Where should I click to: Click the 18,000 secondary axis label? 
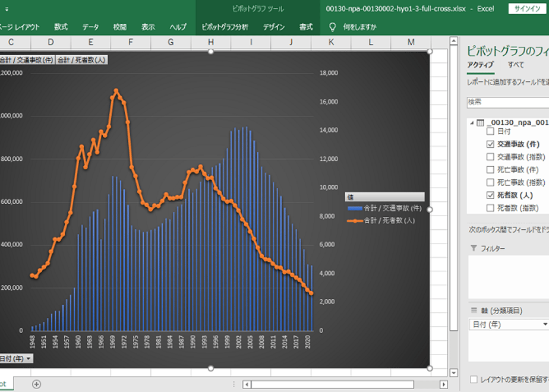pyautogui.click(x=329, y=73)
